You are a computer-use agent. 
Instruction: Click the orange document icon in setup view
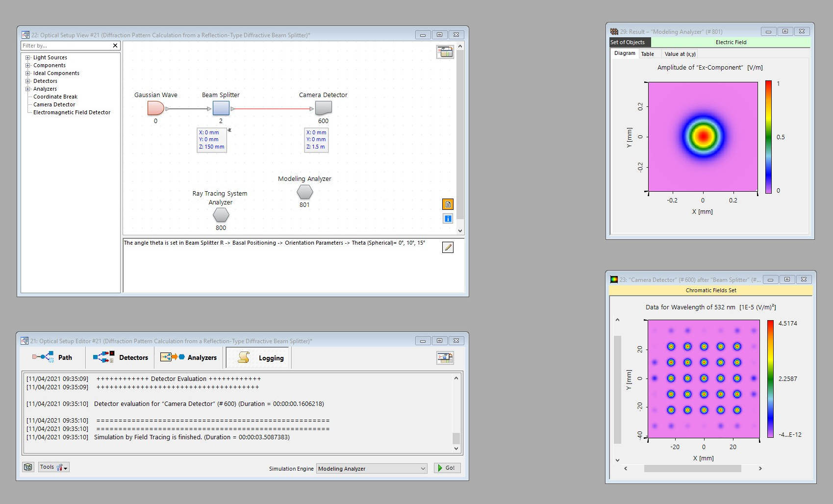(x=448, y=204)
